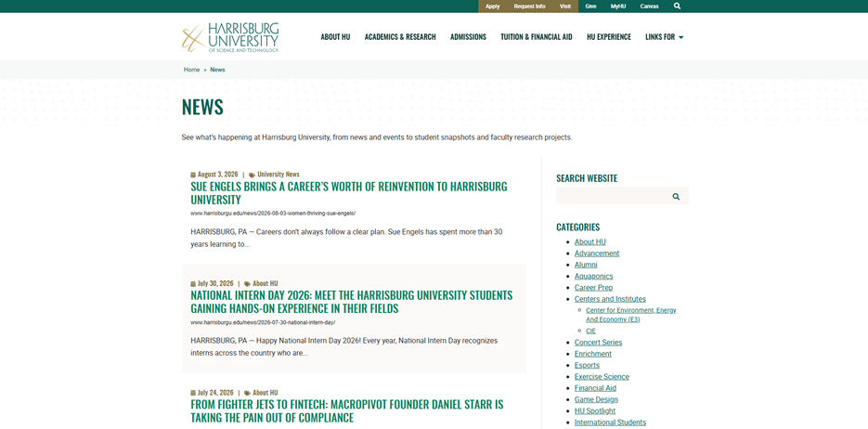Viewport: 868px width, 429px height.
Task: Open the CIE subcategory
Action: (590, 331)
